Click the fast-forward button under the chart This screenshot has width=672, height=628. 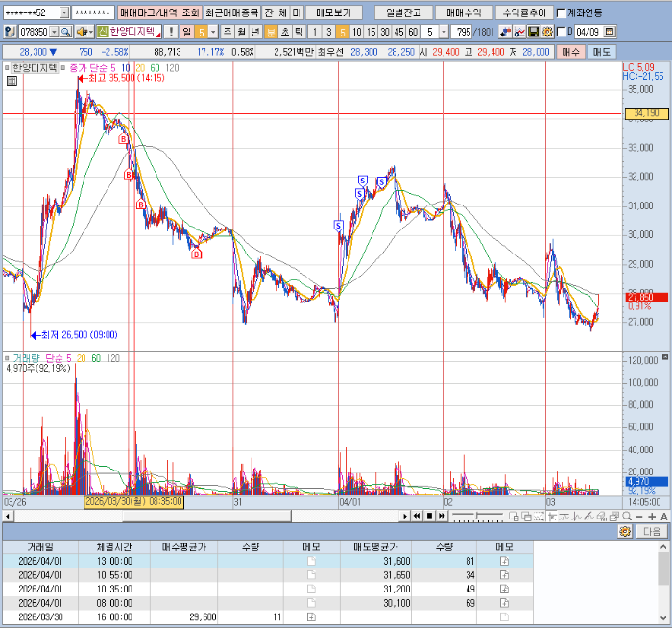pyautogui.click(x=442, y=516)
